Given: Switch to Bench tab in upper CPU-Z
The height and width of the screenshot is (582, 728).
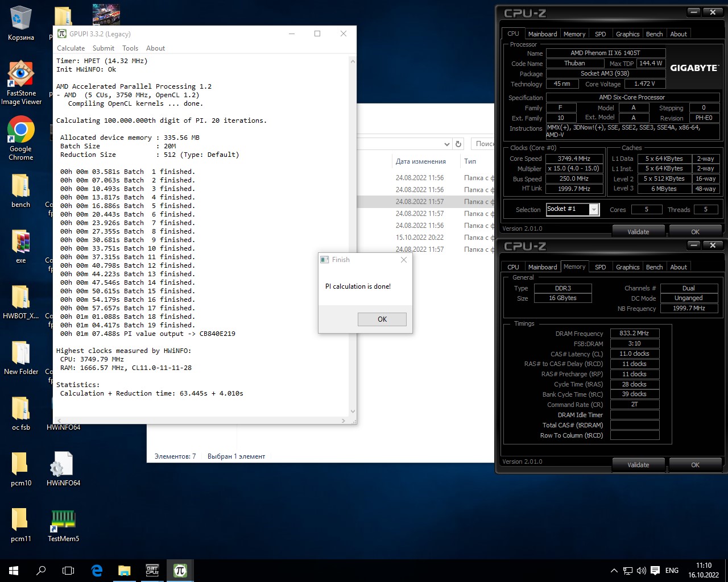Looking at the screenshot, I should [x=655, y=34].
